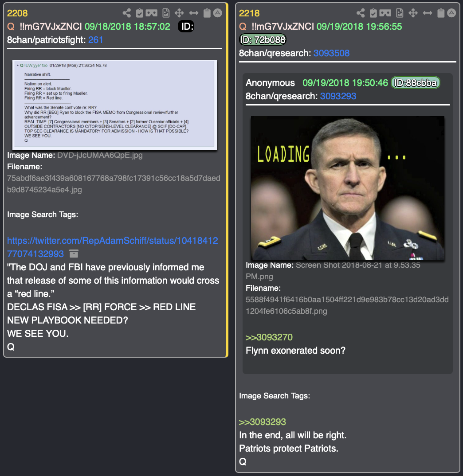Screen dimensions: 463x476
Task: Open patriotsfight post number 261 link
Action: pyautogui.click(x=95, y=40)
